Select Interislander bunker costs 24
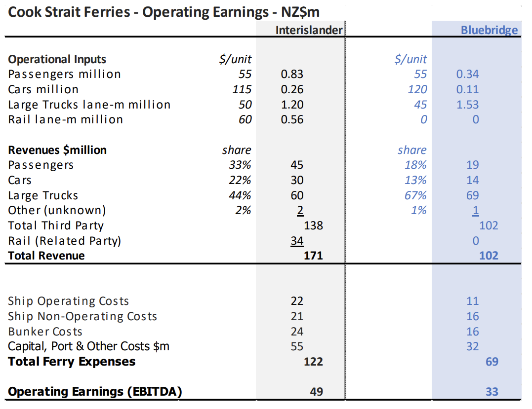Viewport: 532px width, 409px height. 297,332
